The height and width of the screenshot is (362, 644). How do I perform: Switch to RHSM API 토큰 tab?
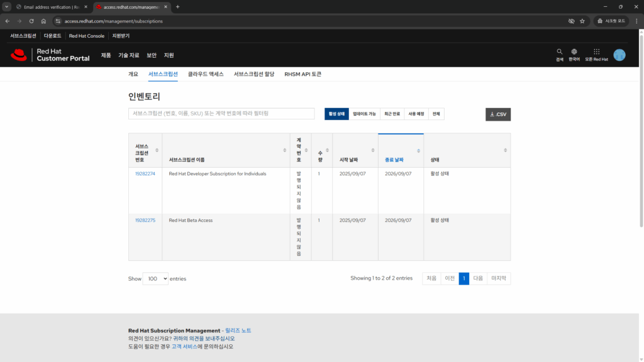303,74
